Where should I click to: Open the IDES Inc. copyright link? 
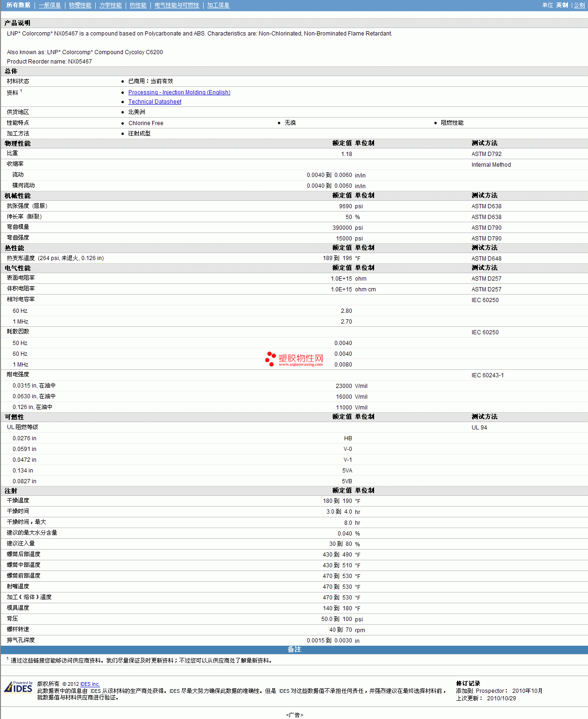pos(90,684)
